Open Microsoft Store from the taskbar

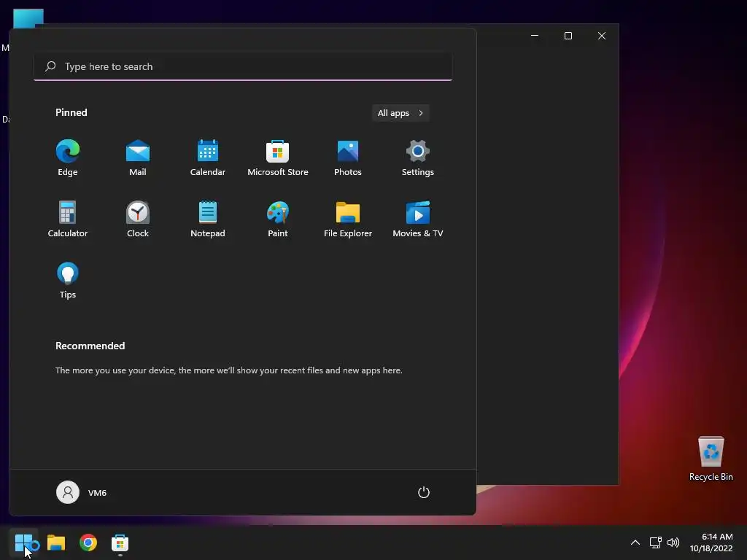(x=120, y=542)
